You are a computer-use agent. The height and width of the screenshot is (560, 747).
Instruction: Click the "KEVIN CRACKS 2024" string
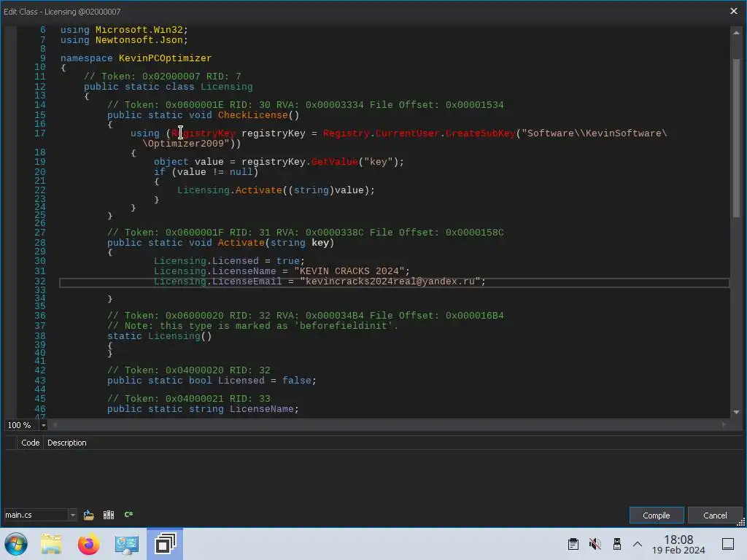click(349, 271)
